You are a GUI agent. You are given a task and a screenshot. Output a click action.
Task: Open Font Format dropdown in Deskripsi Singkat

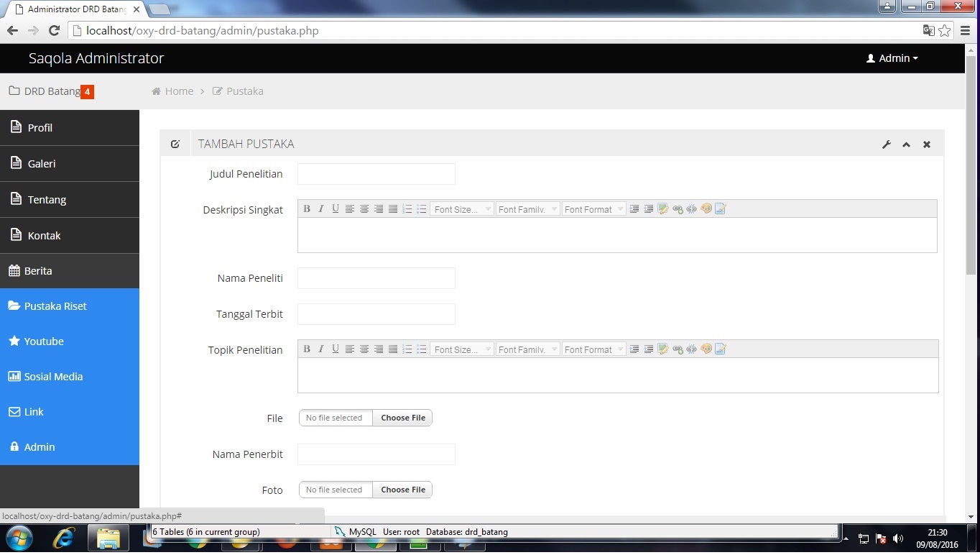[x=593, y=209]
